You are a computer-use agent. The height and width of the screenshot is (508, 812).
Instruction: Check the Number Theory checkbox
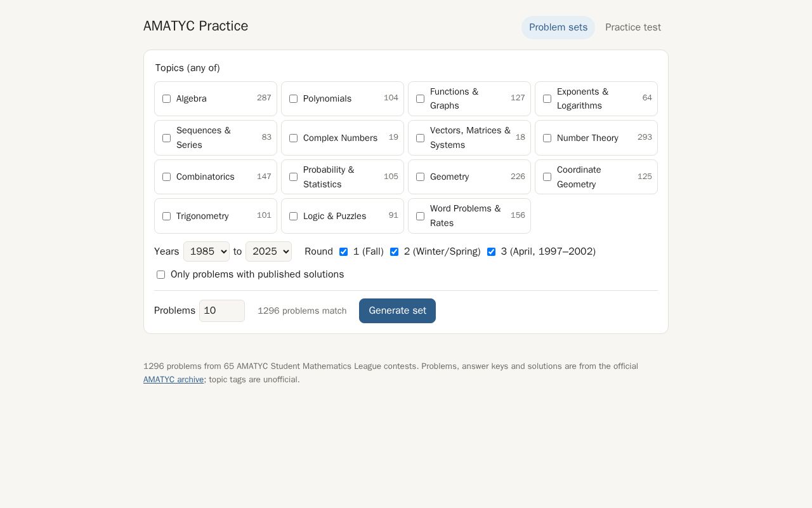tap(547, 138)
